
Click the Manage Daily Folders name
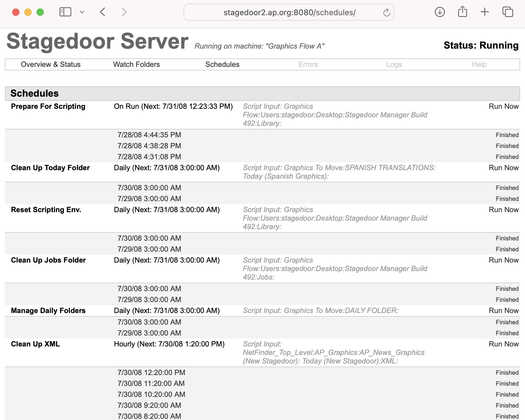click(x=48, y=311)
